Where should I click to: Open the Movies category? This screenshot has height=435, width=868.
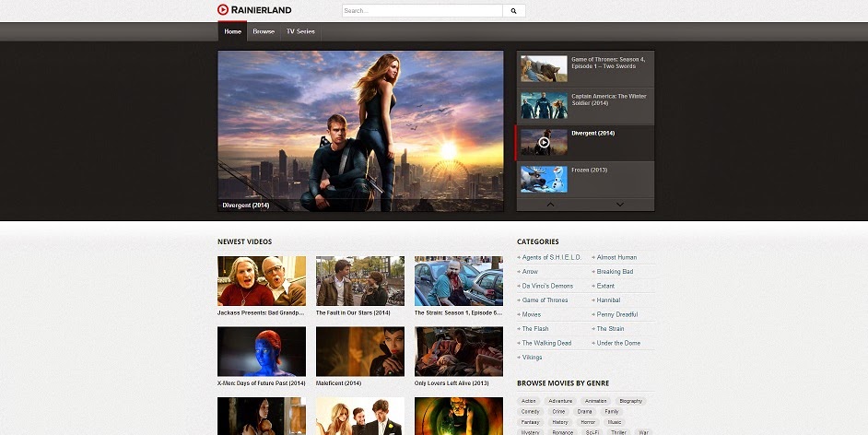532,314
